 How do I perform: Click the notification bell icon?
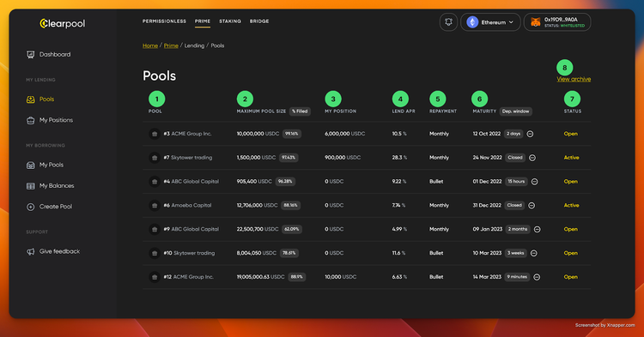(448, 22)
